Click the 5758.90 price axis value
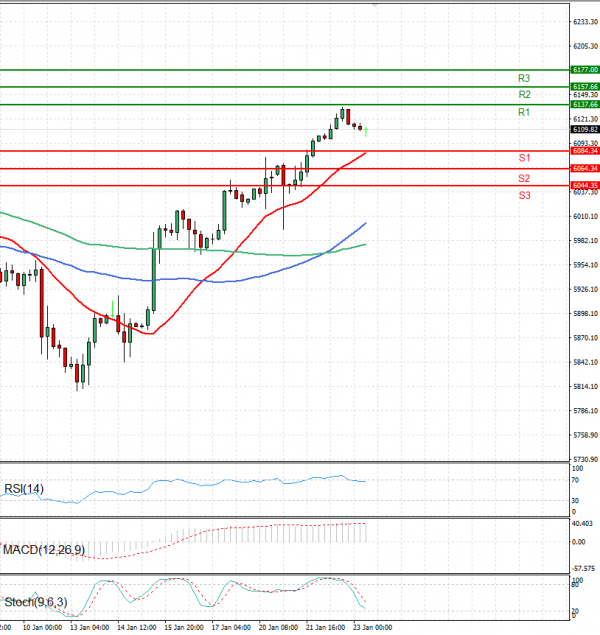This screenshot has height=635, width=600. [585, 435]
